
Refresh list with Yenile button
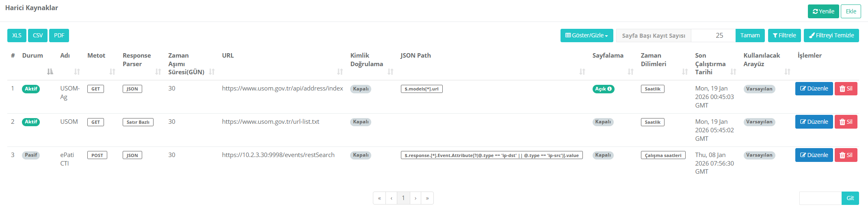(x=823, y=11)
